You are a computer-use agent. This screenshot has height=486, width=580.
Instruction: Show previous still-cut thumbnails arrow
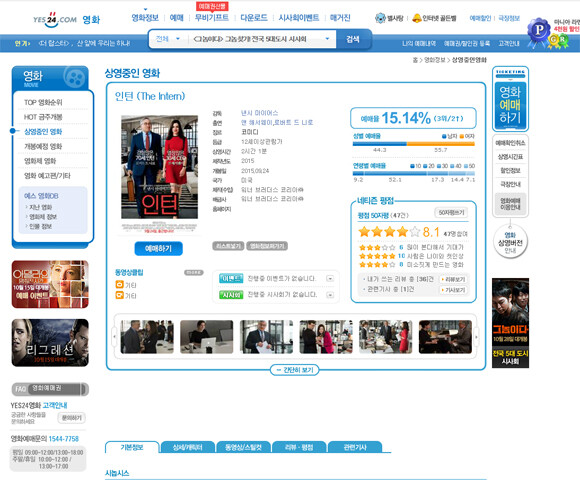(x=115, y=337)
